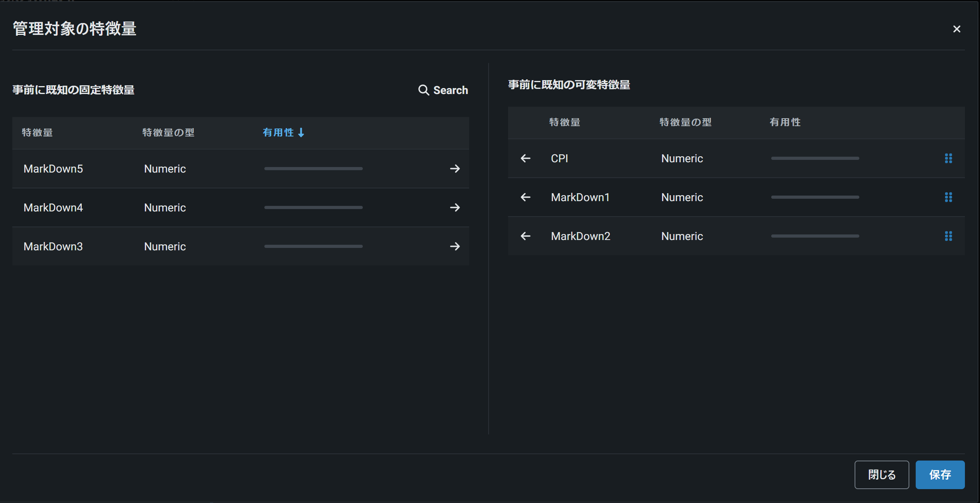Move MarkDown5 to the right list using its arrow
This screenshot has height=503, width=980.
coord(455,169)
